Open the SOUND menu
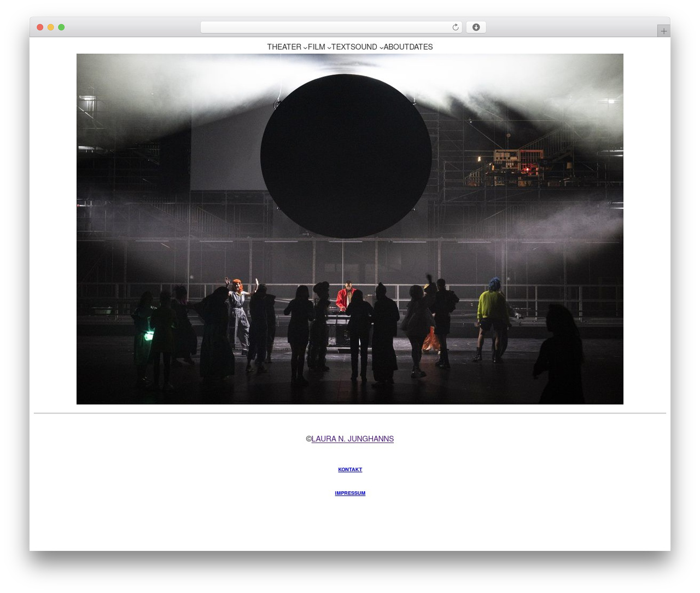The image size is (700, 593). pyautogui.click(x=364, y=47)
